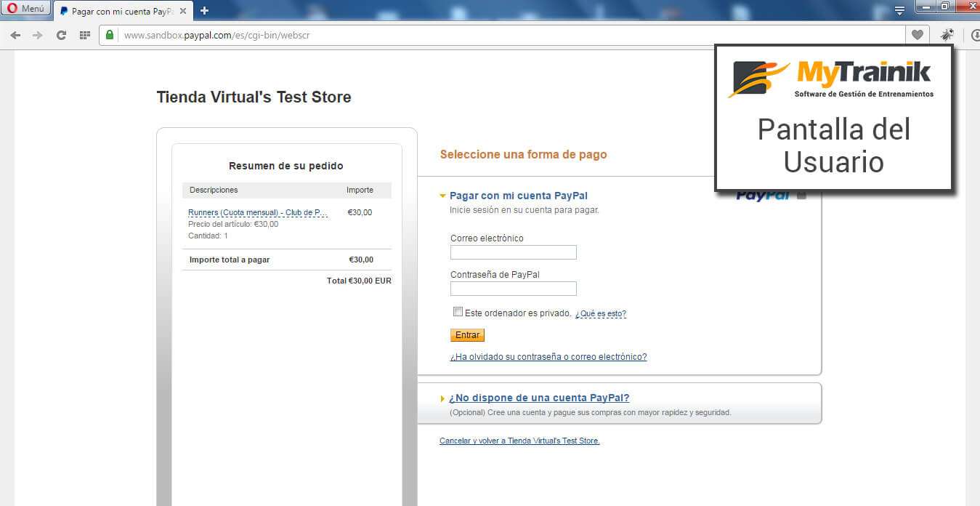
Task: Cancel and return to Tienda Virtual's Test Store
Action: [x=519, y=441]
